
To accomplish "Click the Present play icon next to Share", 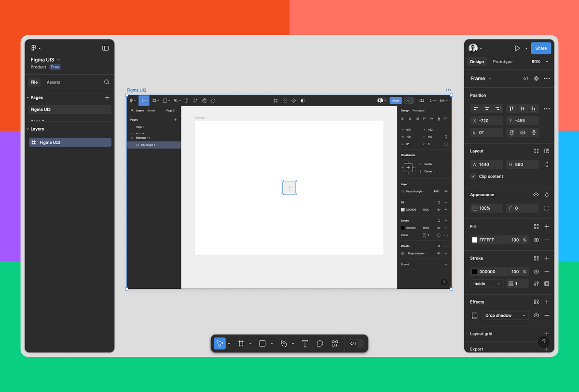I will tap(517, 48).
